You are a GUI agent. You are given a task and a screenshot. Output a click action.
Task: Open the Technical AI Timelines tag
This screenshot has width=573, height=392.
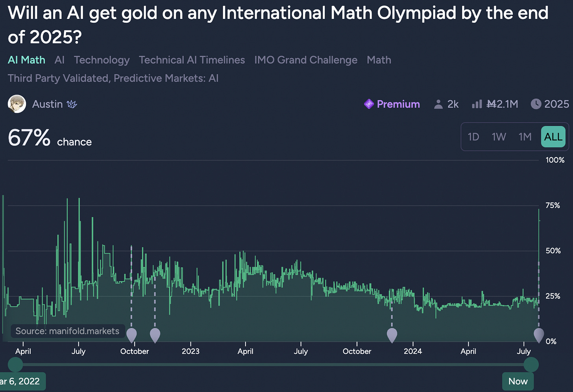tap(192, 60)
